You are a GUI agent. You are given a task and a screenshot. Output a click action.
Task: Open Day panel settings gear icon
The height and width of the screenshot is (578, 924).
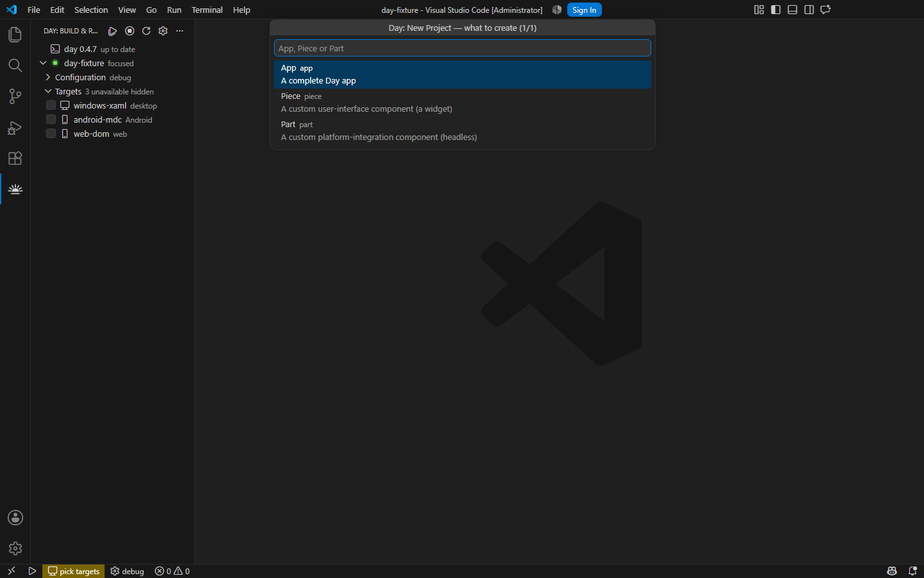[163, 31]
